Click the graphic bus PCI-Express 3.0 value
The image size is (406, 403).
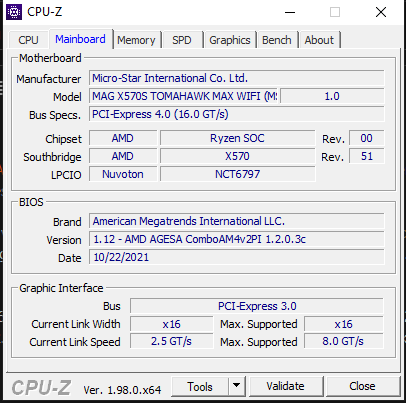point(257,306)
